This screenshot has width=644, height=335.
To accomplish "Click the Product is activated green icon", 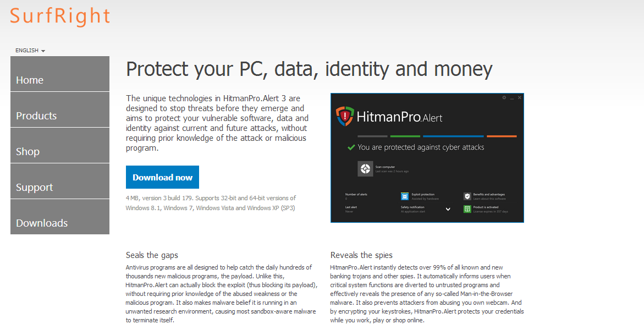I will pyautogui.click(x=467, y=209).
